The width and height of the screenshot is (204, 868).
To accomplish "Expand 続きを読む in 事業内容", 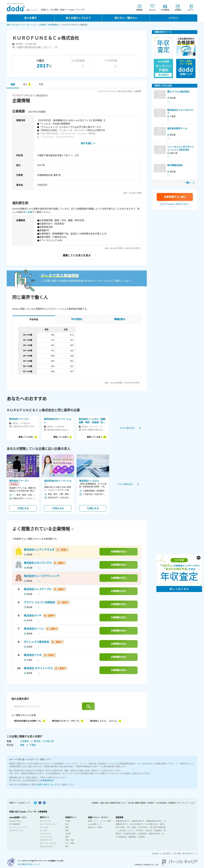I will (x=88, y=143).
